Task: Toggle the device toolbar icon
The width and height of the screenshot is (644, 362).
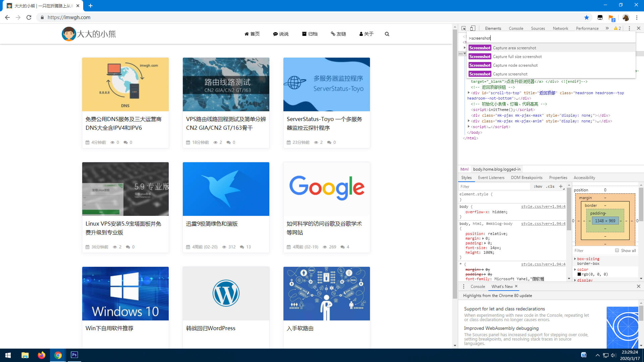Action: 473,28
